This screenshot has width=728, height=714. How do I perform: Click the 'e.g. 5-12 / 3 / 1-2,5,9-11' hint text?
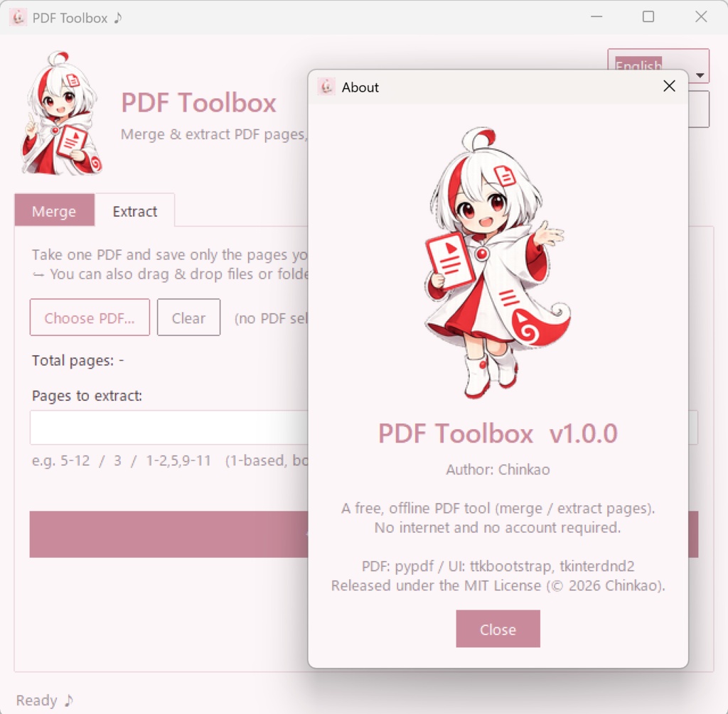[x=122, y=460]
